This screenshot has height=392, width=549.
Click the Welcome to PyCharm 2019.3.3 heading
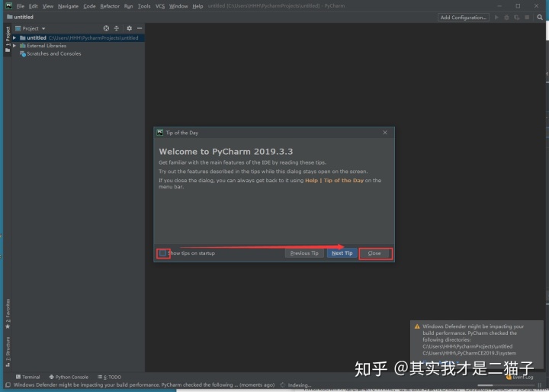point(226,152)
